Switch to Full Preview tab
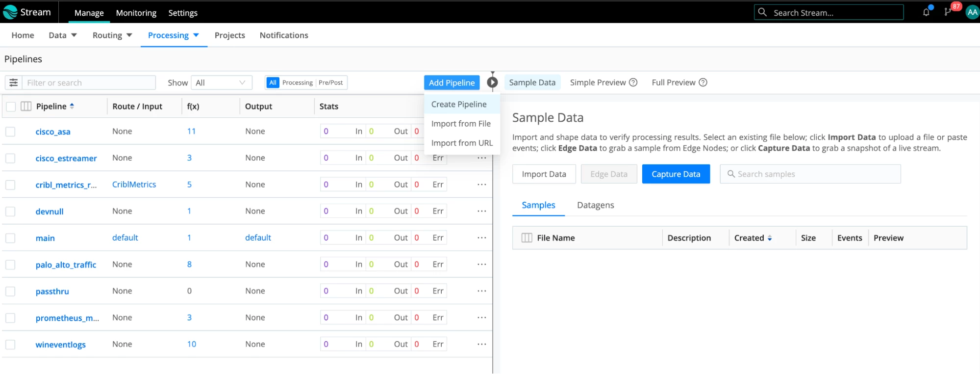980x374 pixels. 673,82
